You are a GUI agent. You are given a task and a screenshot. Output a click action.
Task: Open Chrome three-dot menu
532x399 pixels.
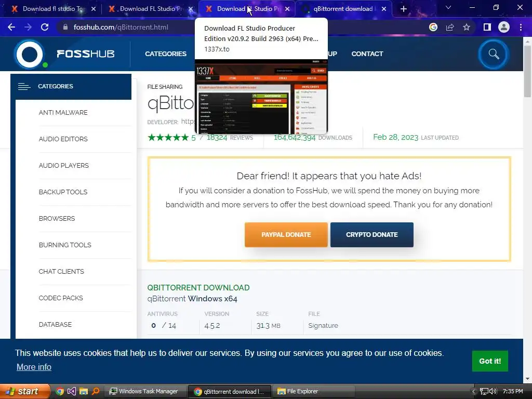pos(521,27)
